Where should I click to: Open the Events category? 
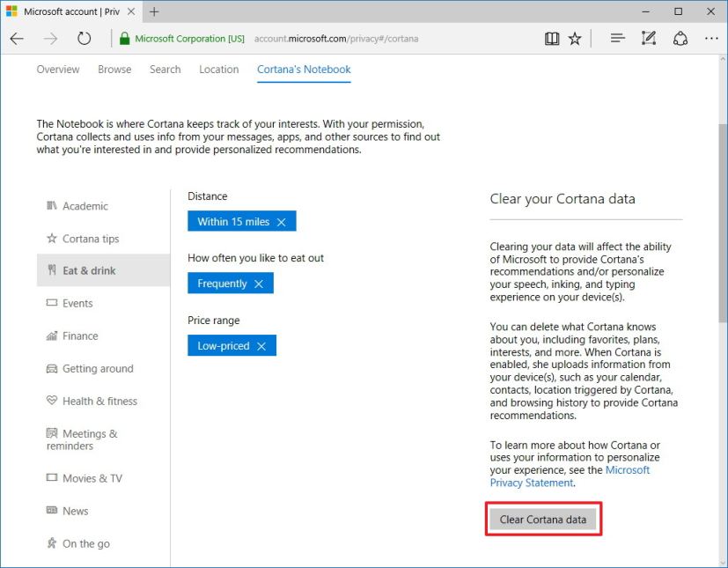click(x=103, y=303)
